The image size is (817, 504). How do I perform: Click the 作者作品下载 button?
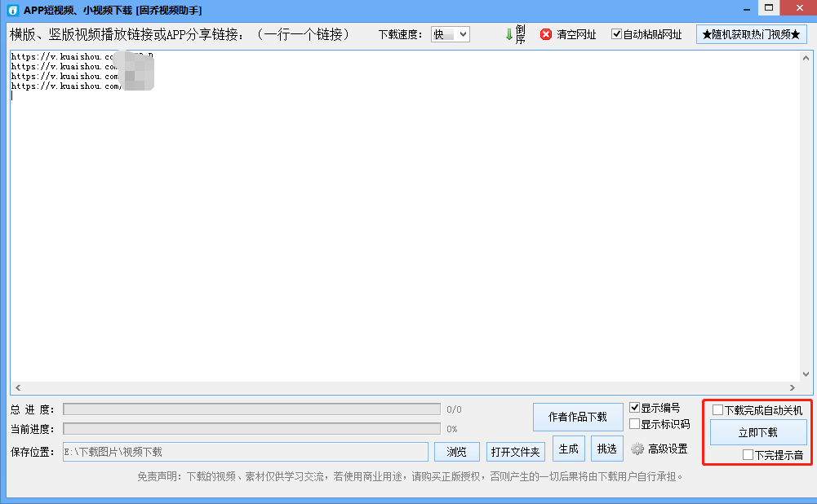point(578,417)
